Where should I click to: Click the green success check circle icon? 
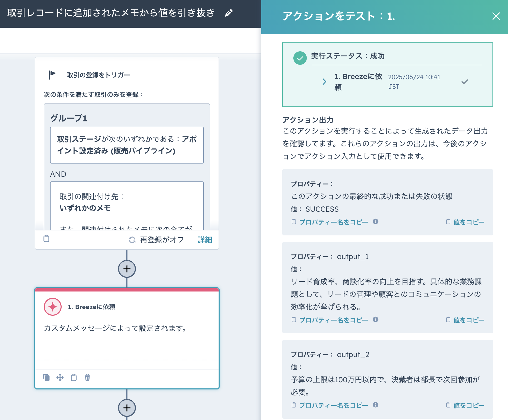pos(300,58)
